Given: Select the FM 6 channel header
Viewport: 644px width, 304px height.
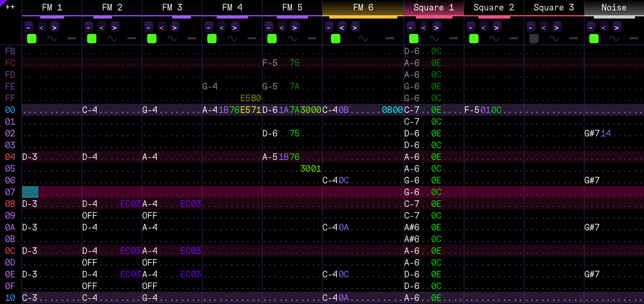Looking at the screenshot, I should [x=363, y=8].
